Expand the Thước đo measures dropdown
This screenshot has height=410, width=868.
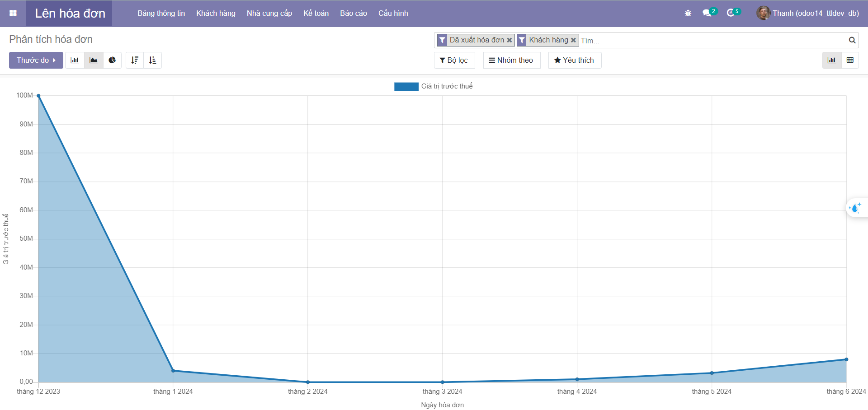pyautogui.click(x=36, y=60)
